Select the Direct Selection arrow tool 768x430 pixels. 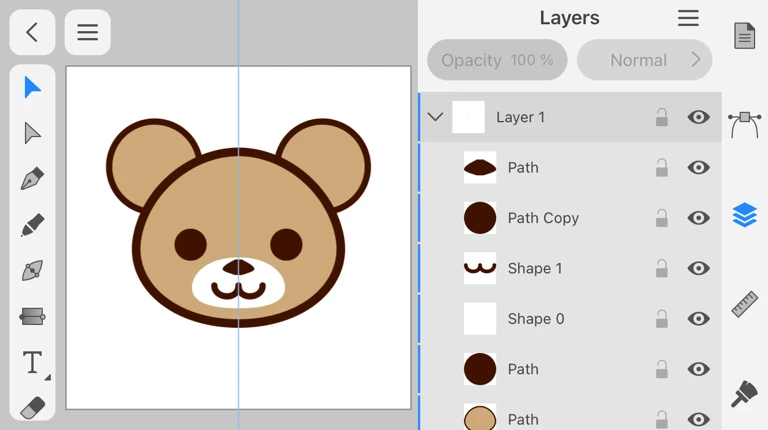pos(32,134)
